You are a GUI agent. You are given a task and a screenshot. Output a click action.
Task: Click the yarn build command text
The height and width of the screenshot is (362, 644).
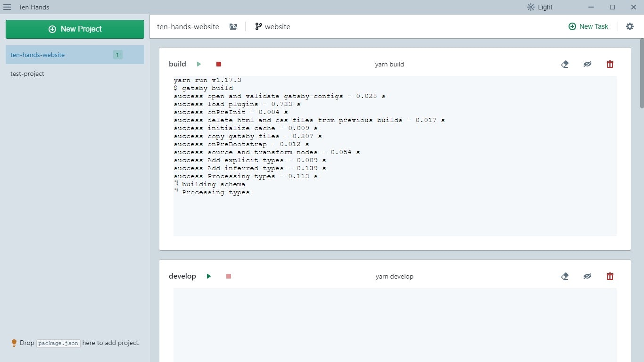click(x=389, y=65)
